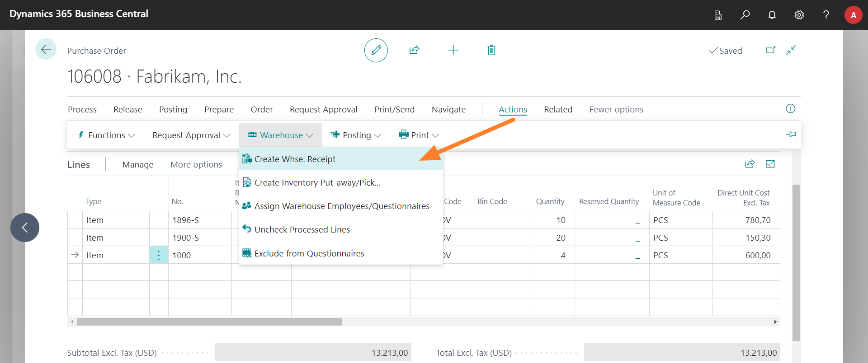
Task: Open the notifications bell
Action: point(772,15)
